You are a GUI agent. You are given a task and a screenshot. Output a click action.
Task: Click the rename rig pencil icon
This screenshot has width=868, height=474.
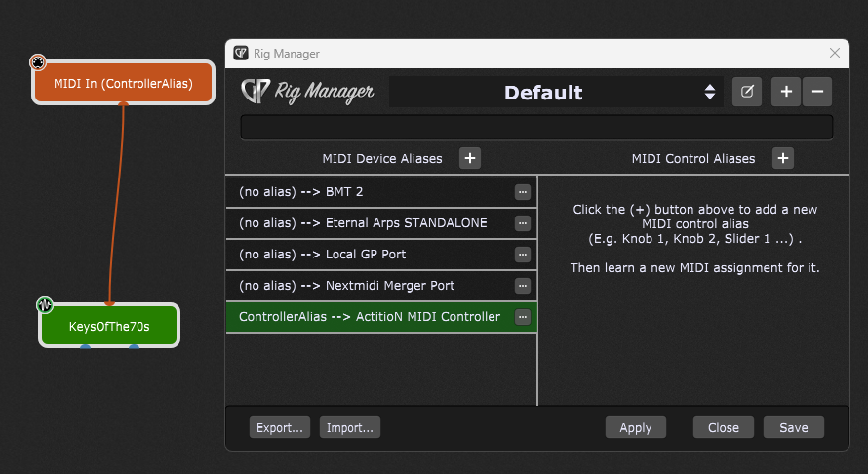(x=747, y=92)
